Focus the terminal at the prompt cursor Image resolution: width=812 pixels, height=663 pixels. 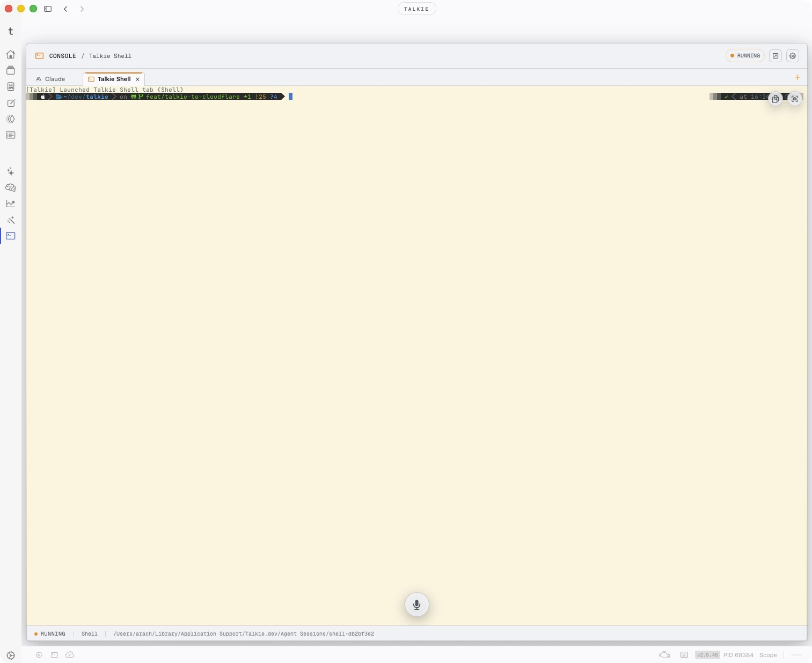pyautogui.click(x=290, y=97)
